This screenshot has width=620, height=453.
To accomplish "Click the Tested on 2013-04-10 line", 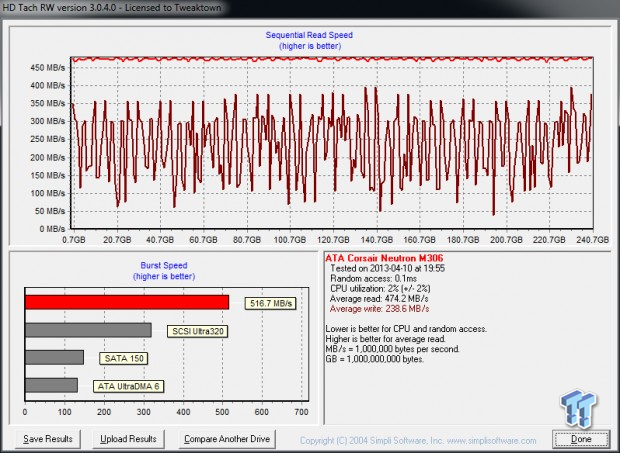I will [388, 268].
